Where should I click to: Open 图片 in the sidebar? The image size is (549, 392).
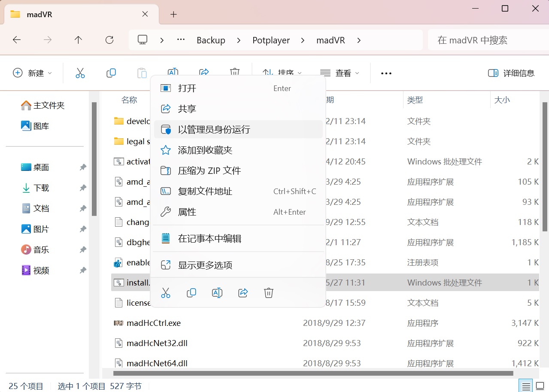pyautogui.click(x=35, y=229)
